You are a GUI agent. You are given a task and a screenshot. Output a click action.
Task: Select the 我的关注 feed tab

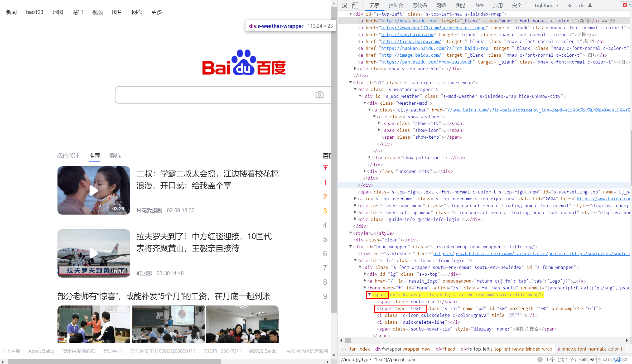point(68,156)
